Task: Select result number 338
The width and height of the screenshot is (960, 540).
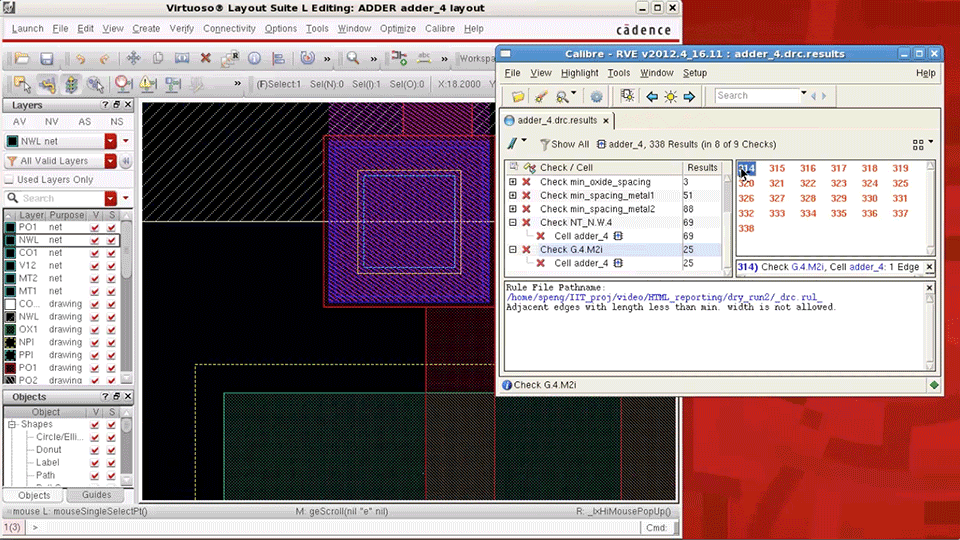Action: pyautogui.click(x=746, y=228)
